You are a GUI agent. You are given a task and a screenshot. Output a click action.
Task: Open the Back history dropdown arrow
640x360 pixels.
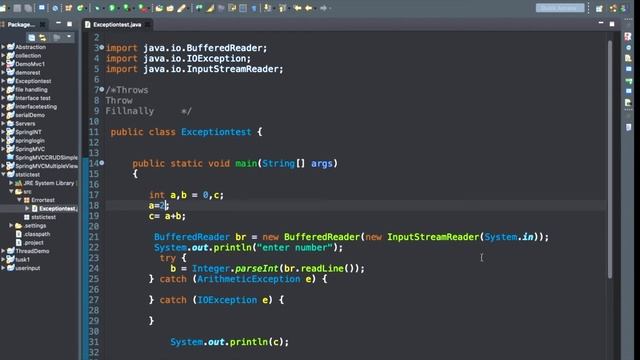click(x=315, y=8)
